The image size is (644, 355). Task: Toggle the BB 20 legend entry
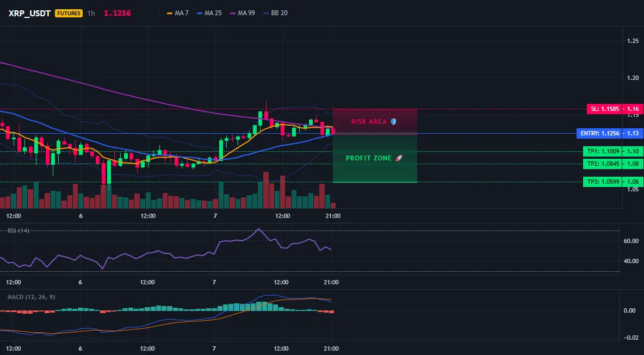(276, 13)
